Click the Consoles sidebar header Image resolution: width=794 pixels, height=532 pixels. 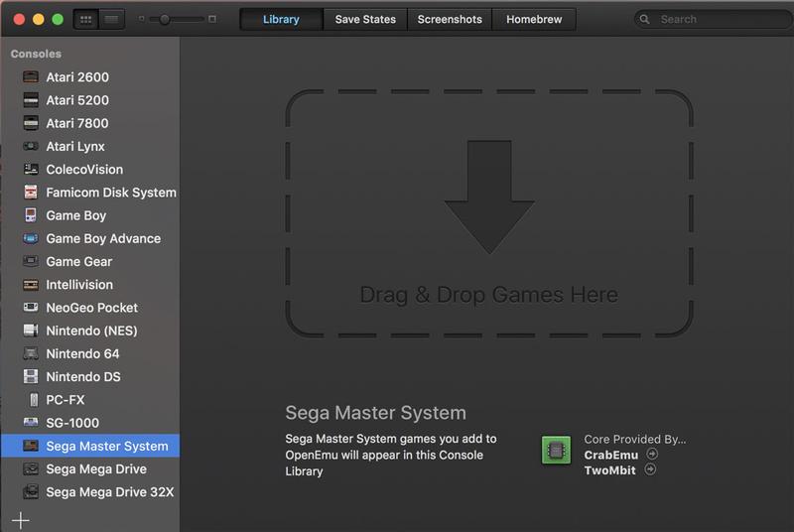pos(36,54)
